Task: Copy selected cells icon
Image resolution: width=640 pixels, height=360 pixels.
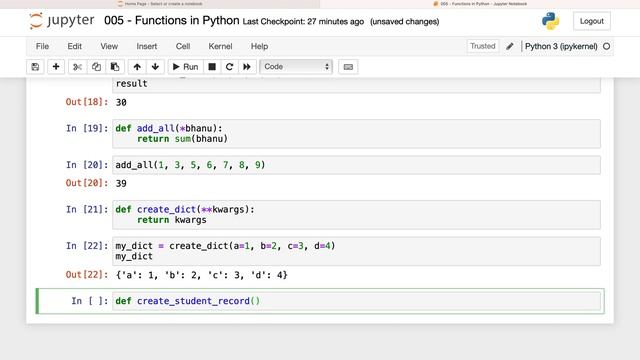Action: point(96,67)
